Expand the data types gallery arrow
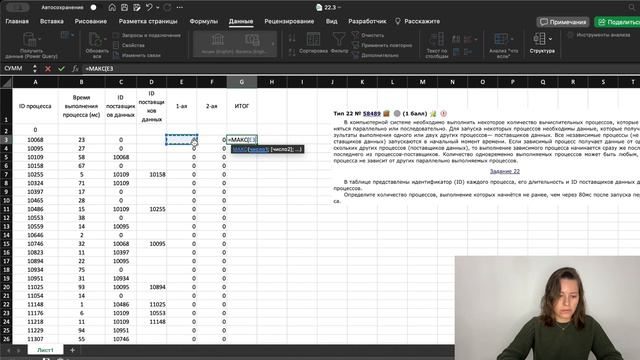This screenshot has height=360, width=640. [x=273, y=44]
